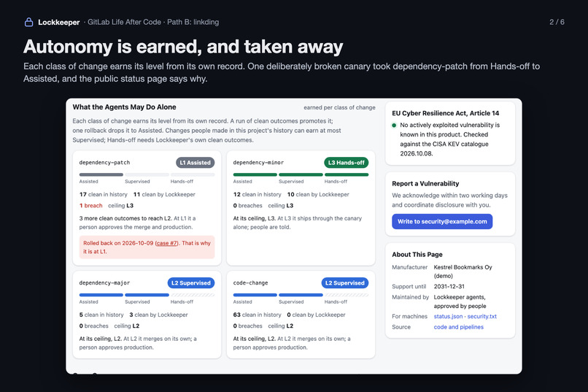The height and width of the screenshot is (392, 588).
Task: Click the red rollback notice box
Action: point(147,247)
